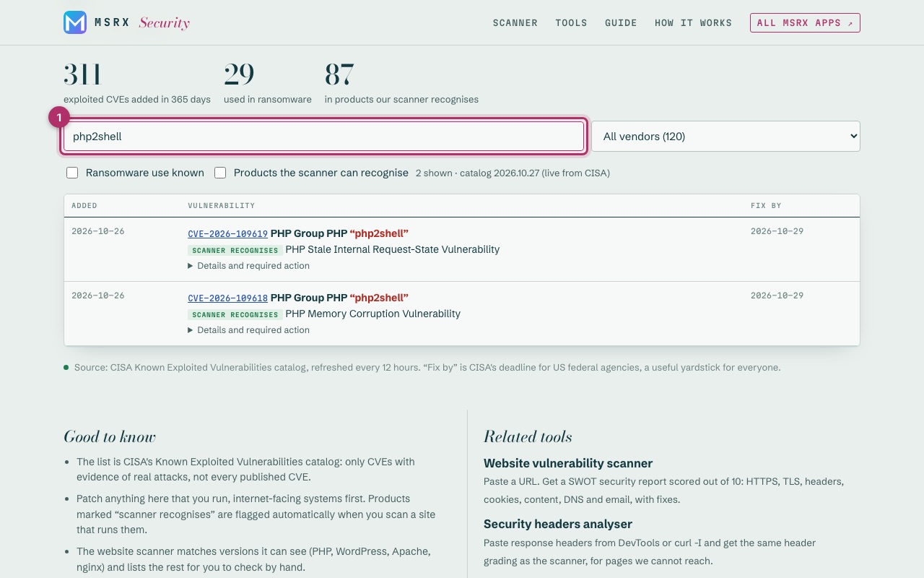Open the CVE-2026-109619 link
The width and height of the screenshot is (924, 578).
(227, 234)
